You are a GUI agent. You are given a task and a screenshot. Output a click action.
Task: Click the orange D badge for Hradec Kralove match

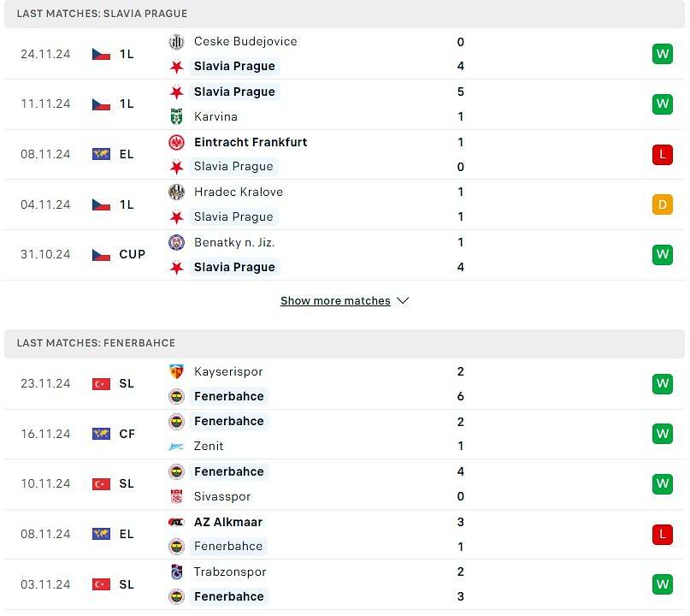663,204
